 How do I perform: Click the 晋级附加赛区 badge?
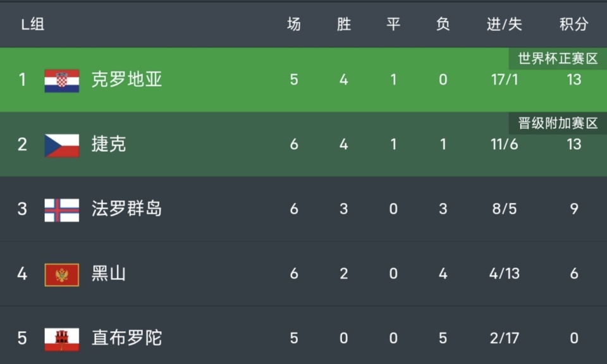(557, 123)
